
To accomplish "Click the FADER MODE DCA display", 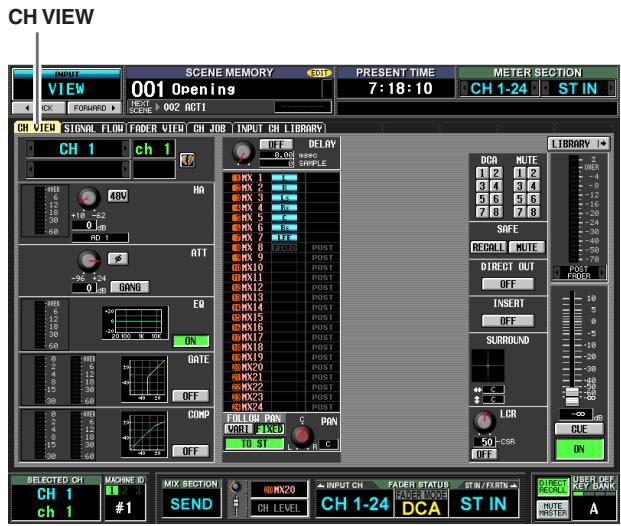I will pyautogui.click(x=421, y=503).
